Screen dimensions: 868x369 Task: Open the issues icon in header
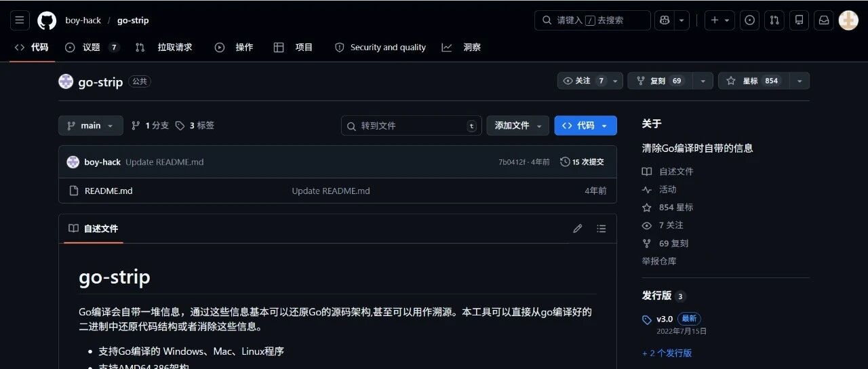[x=749, y=20]
